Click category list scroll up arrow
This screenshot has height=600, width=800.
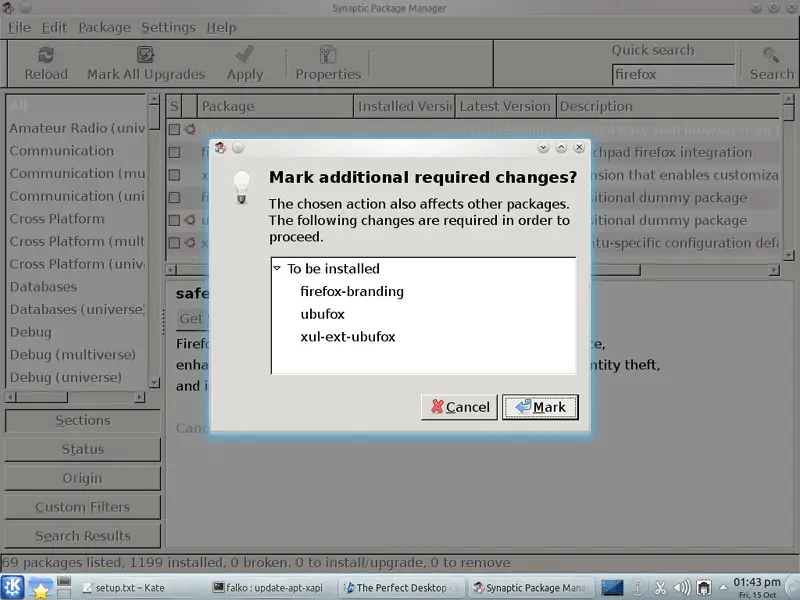[x=154, y=99]
